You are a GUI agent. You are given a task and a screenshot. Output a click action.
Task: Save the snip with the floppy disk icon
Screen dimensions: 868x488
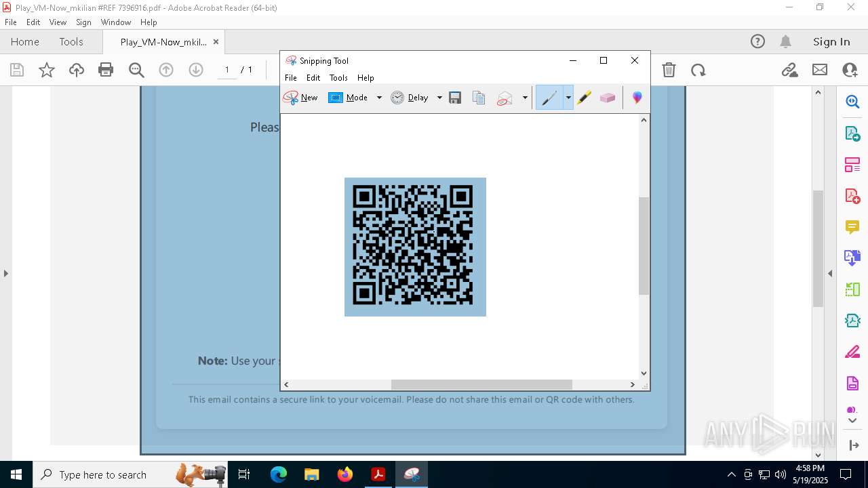click(x=455, y=98)
